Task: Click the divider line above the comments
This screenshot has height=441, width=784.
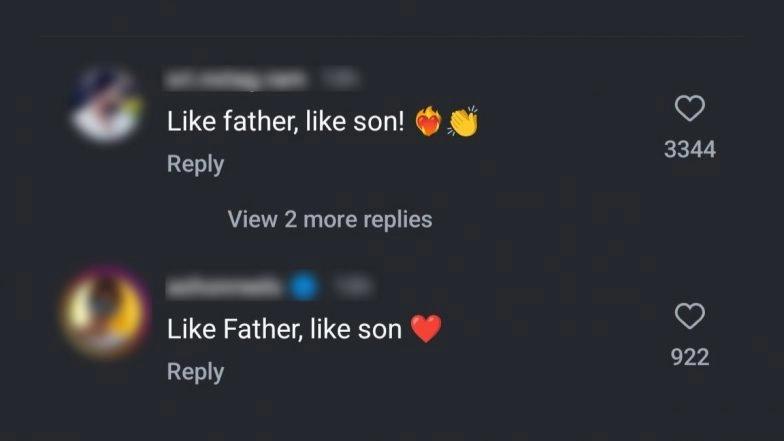Action: (392, 38)
